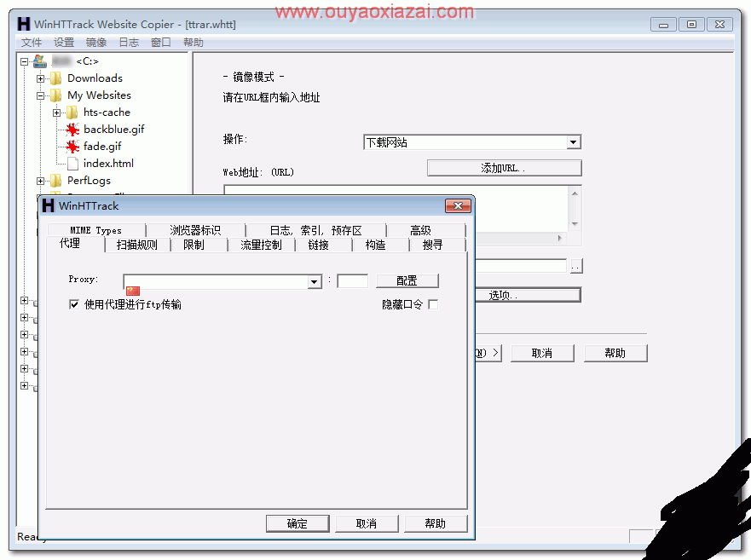
Task: Select the index.html file icon
Action: [x=72, y=164]
